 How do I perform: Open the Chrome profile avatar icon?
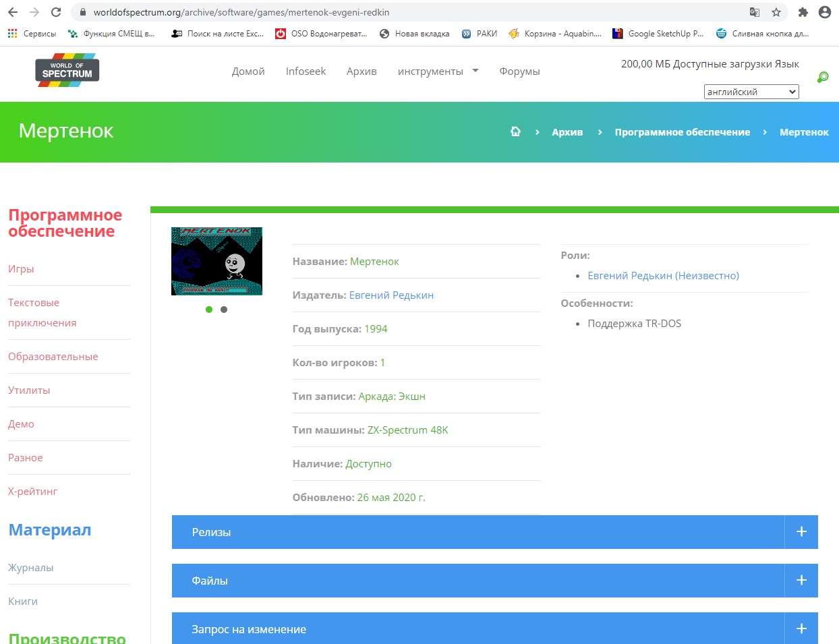coord(824,12)
